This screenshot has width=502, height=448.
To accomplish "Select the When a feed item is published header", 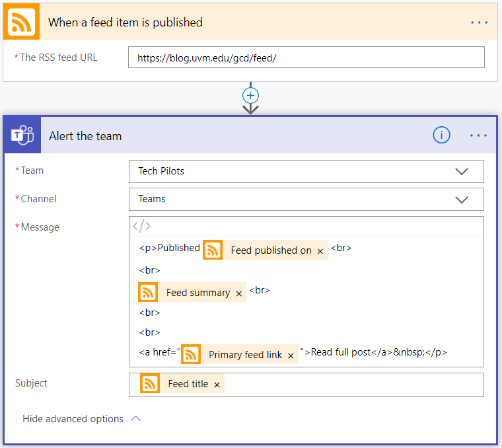I will [126, 22].
